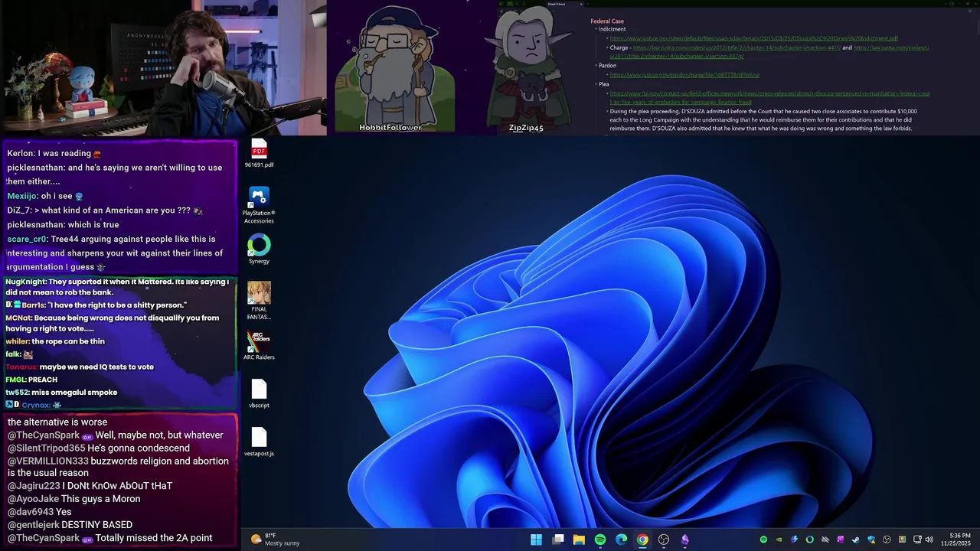Open File Explorer from the taskbar
This screenshot has height=551, width=980.
coord(579,540)
